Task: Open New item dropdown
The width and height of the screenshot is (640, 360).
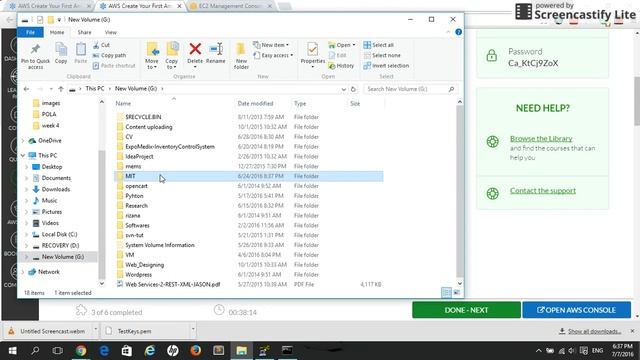Action: coord(271,45)
